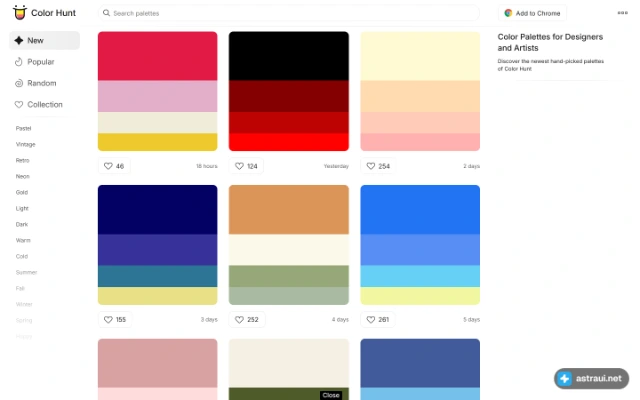Click the '18 hours' timestamp
The height and width of the screenshot is (400, 640).
point(207,166)
